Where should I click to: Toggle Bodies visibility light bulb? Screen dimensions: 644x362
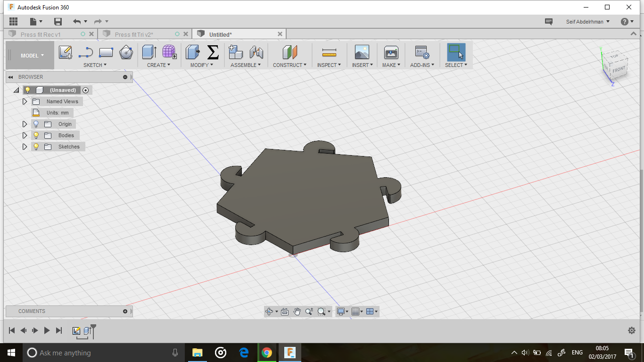(36, 135)
